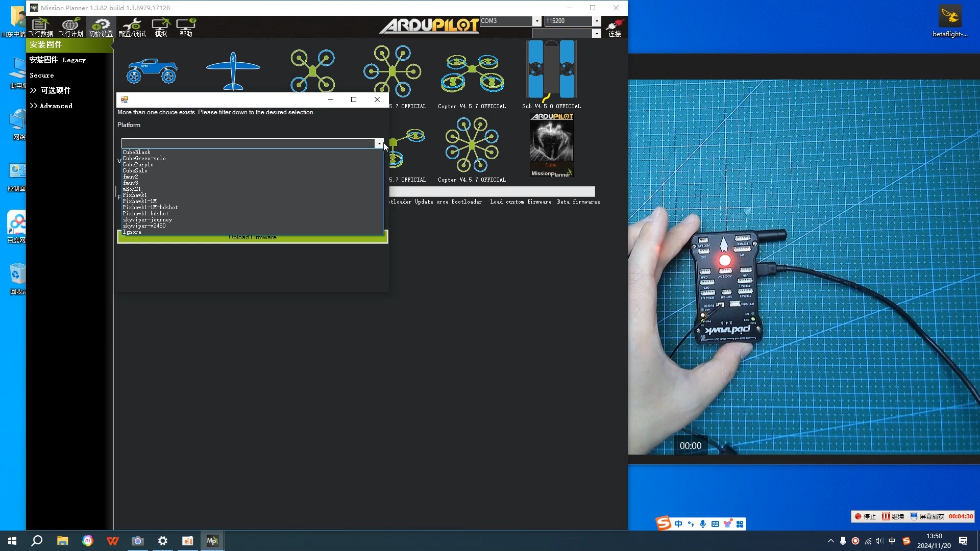Open File Explorer from the taskbar

tap(62, 541)
